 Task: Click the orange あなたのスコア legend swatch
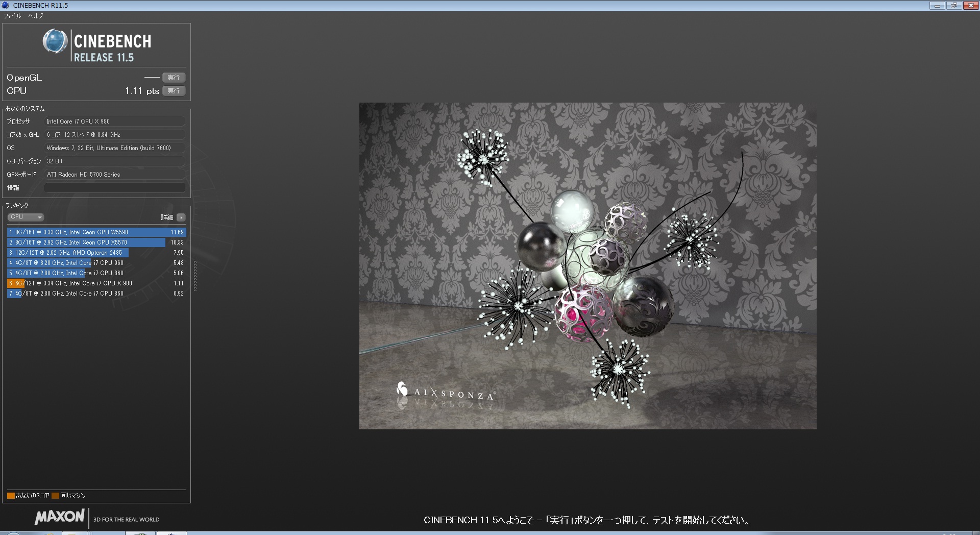pos(11,496)
